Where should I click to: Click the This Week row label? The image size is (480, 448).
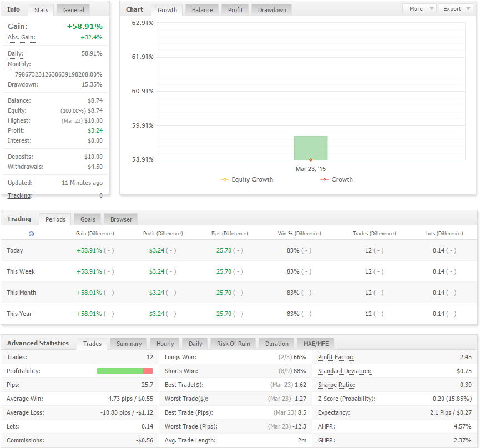pyautogui.click(x=21, y=271)
